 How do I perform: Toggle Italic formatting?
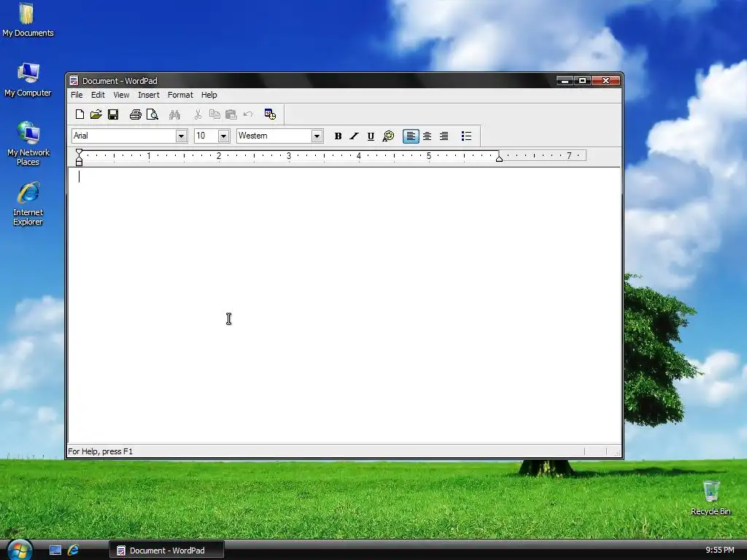tap(354, 136)
